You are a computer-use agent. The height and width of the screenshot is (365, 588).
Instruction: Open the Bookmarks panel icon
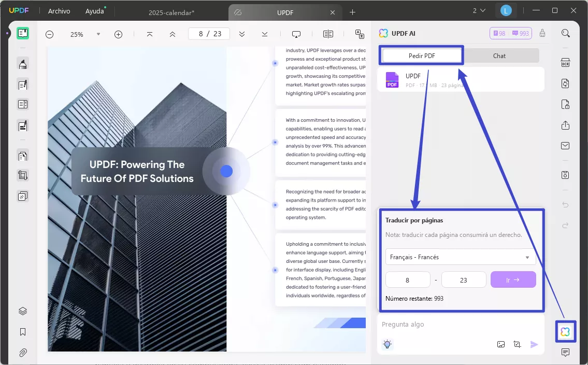coord(22,332)
